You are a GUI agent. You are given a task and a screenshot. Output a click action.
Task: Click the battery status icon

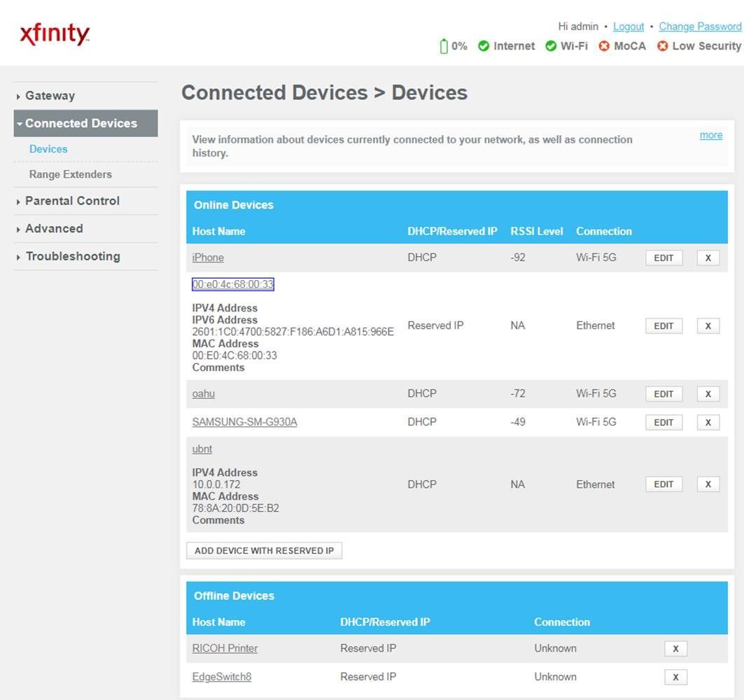443,46
